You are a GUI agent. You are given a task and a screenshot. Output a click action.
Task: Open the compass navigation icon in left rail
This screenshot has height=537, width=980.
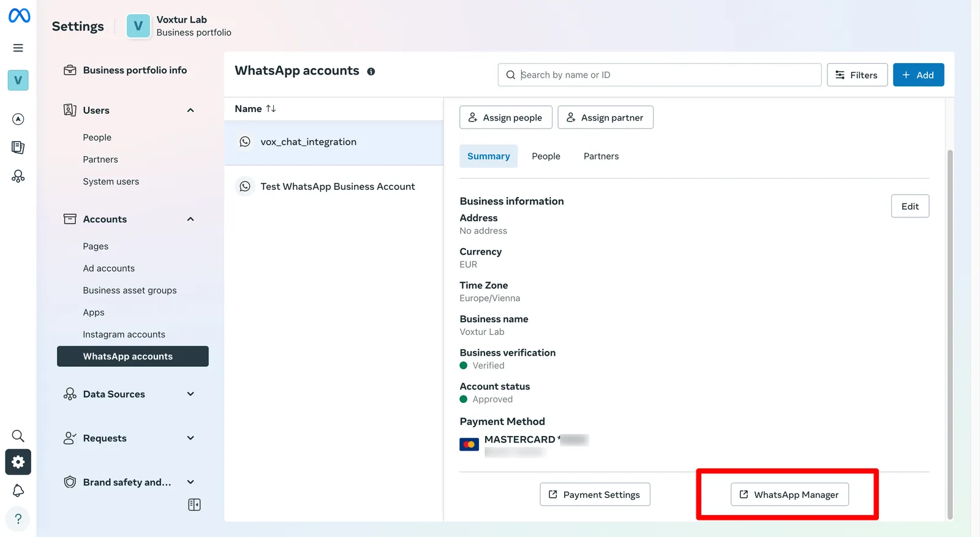[x=18, y=119]
